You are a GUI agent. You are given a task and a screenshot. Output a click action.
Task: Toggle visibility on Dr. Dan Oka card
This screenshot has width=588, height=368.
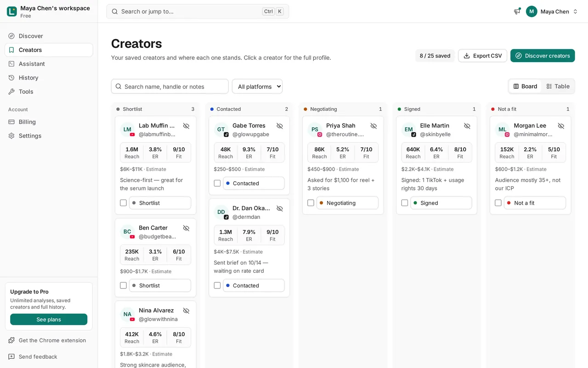pos(280,208)
